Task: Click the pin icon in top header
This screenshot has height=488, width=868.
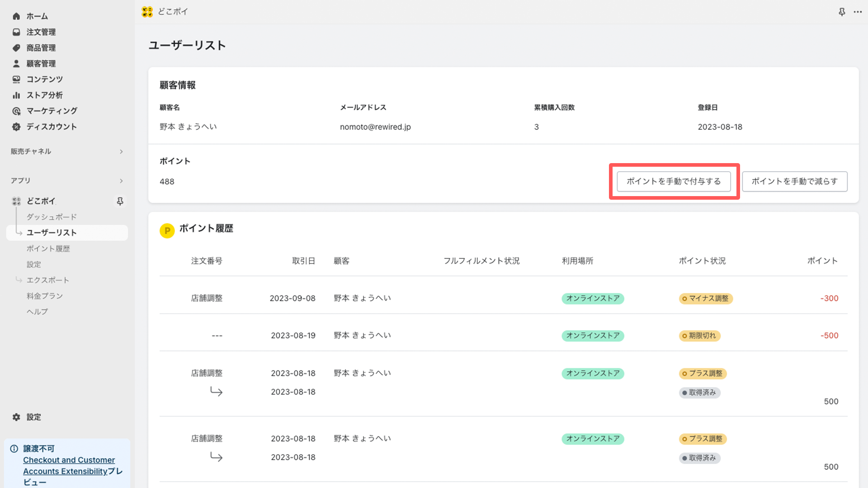Action: coord(842,12)
